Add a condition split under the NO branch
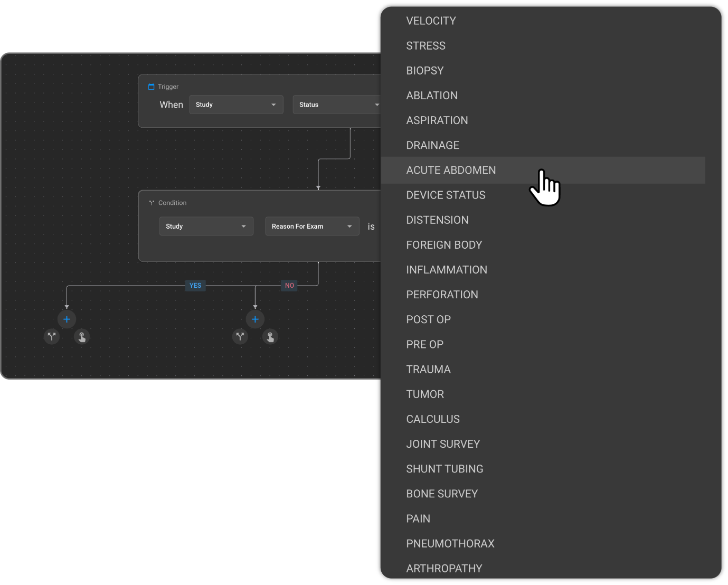Screen dimensions: 728x585 pos(240,336)
